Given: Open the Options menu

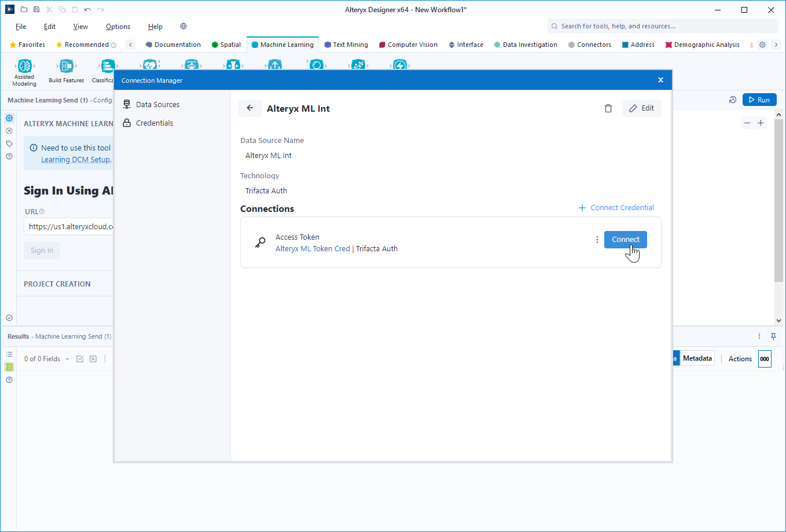Looking at the screenshot, I should tap(117, 26).
